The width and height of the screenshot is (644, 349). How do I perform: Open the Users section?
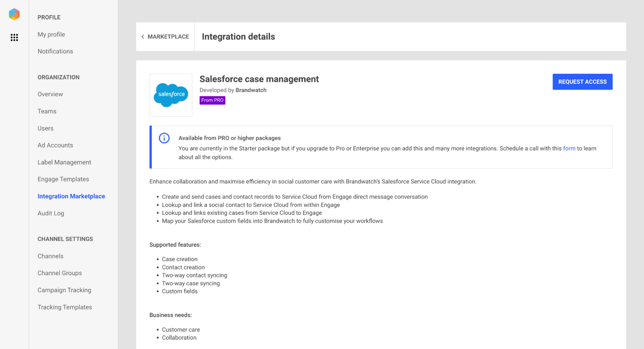click(x=45, y=128)
